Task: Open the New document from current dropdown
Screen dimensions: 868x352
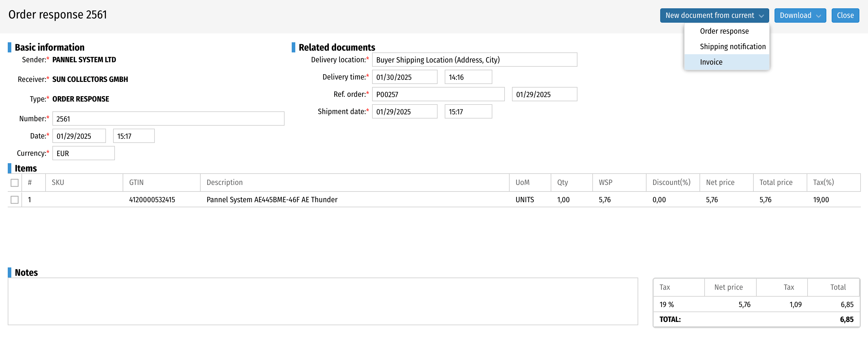Action: point(714,15)
